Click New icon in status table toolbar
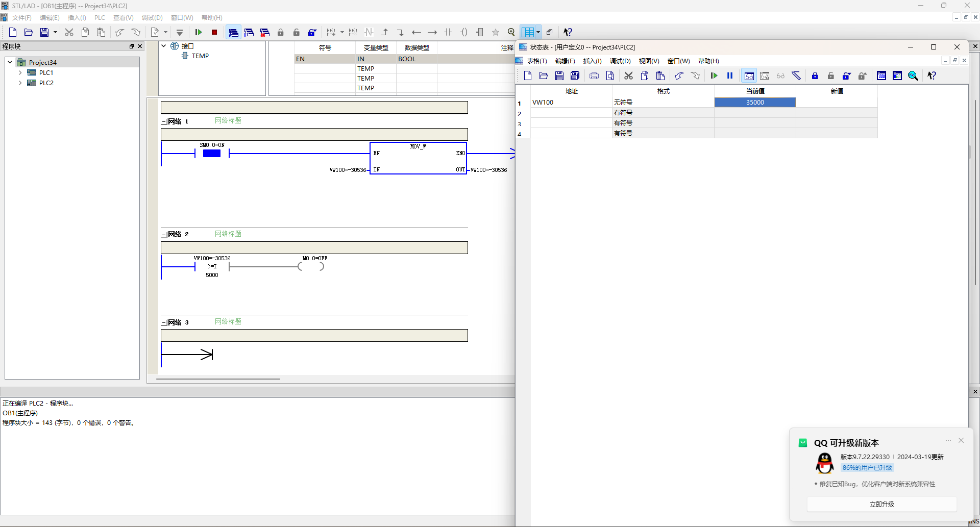Image resolution: width=980 pixels, height=527 pixels. click(528, 76)
